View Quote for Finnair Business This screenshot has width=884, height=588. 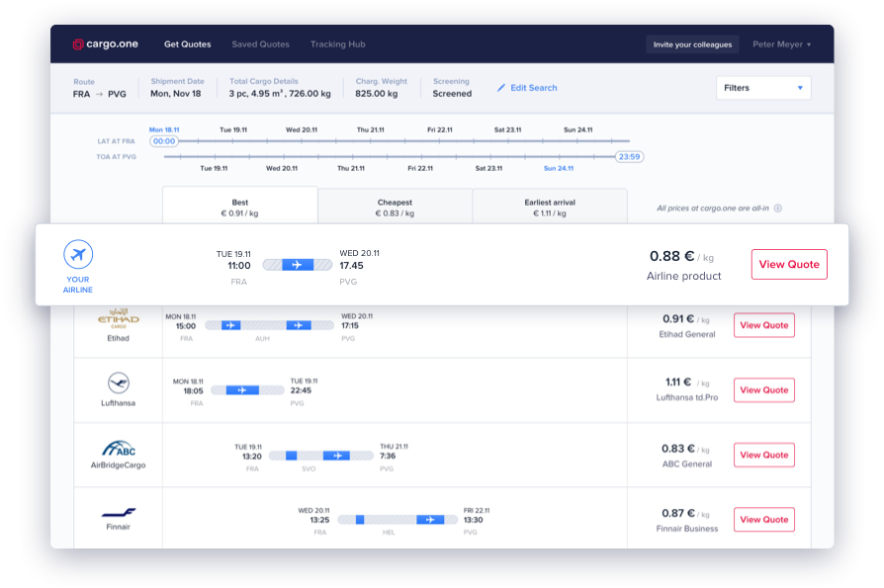click(764, 519)
